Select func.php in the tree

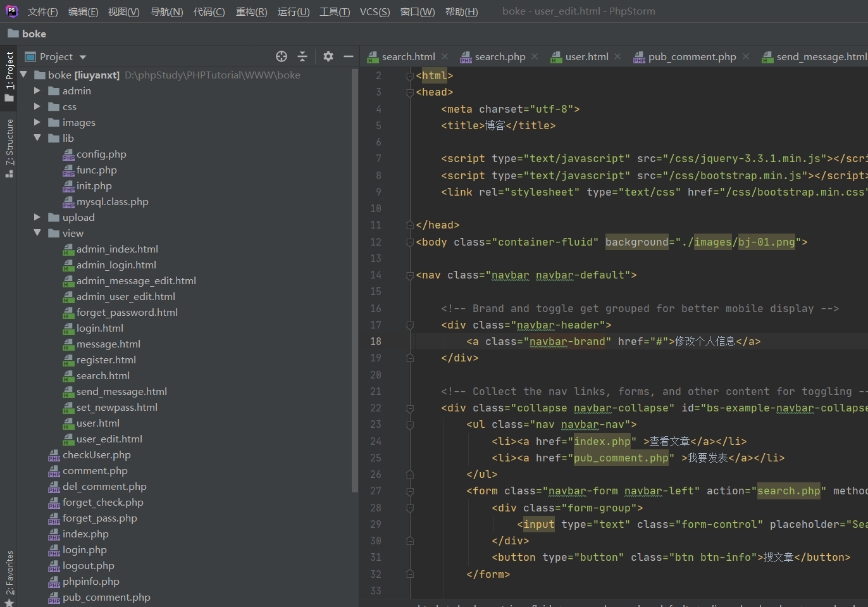click(x=96, y=170)
